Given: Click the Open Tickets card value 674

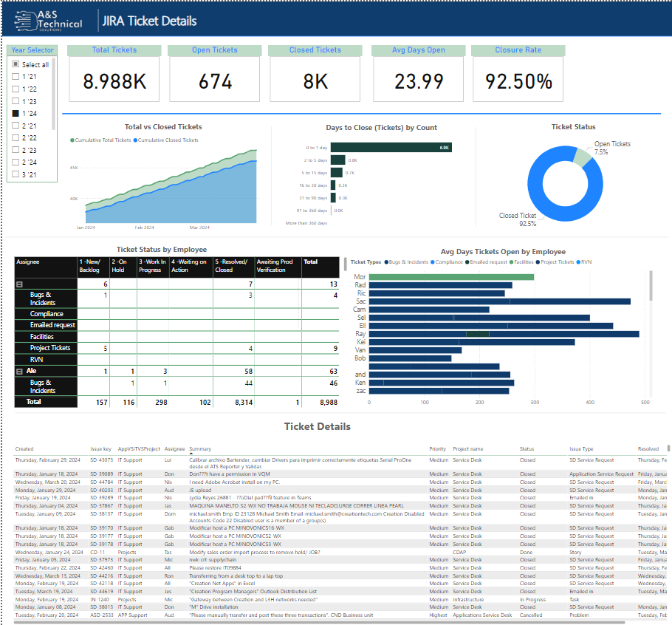Looking at the screenshot, I should pos(215,81).
